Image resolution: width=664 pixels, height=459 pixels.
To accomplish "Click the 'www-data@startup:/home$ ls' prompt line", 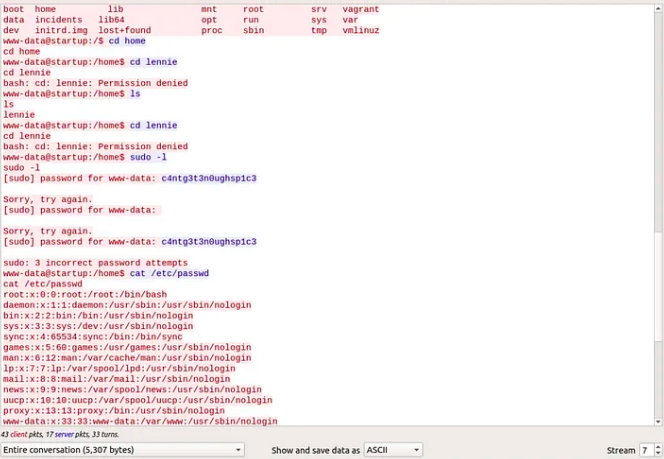I will (72, 94).
